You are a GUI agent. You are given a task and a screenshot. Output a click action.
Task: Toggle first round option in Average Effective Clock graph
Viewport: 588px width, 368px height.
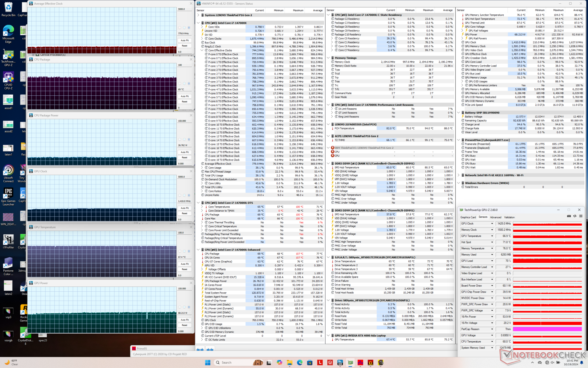(180, 28)
